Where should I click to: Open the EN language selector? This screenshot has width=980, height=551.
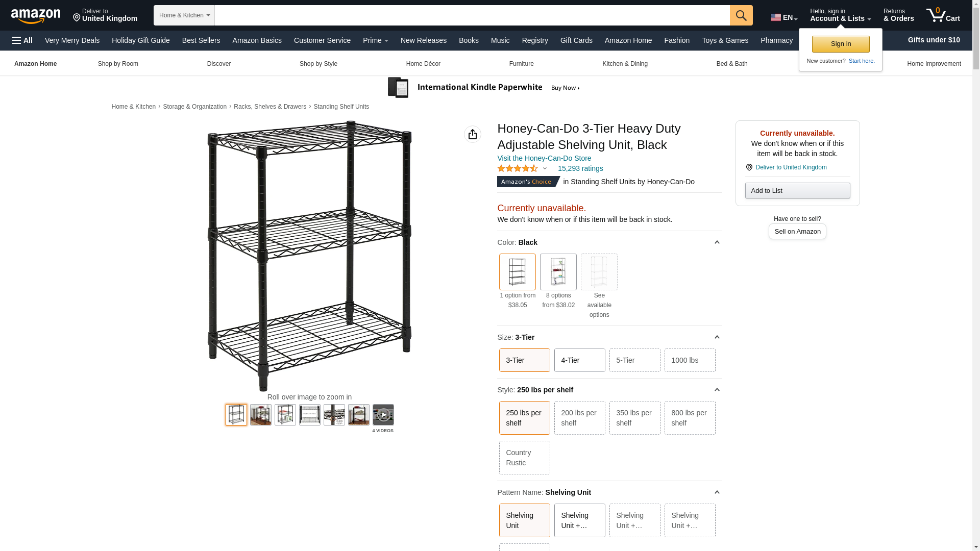tap(783, 17)
